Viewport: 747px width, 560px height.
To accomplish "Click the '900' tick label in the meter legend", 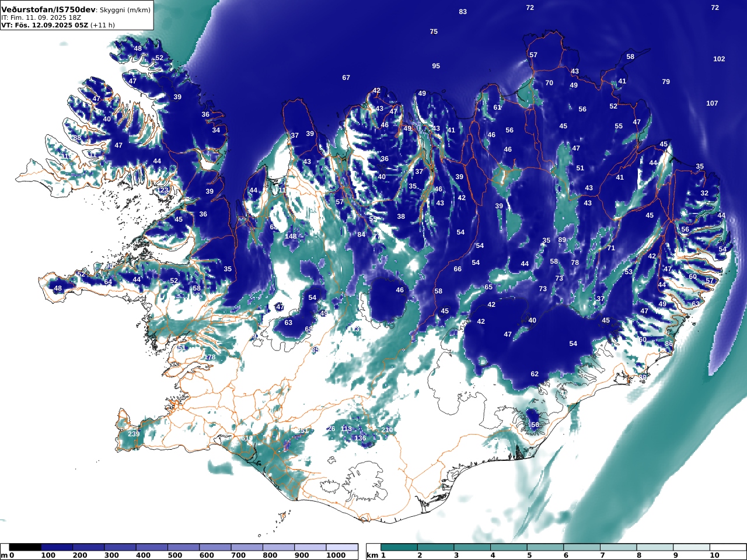I will (302, 555).
